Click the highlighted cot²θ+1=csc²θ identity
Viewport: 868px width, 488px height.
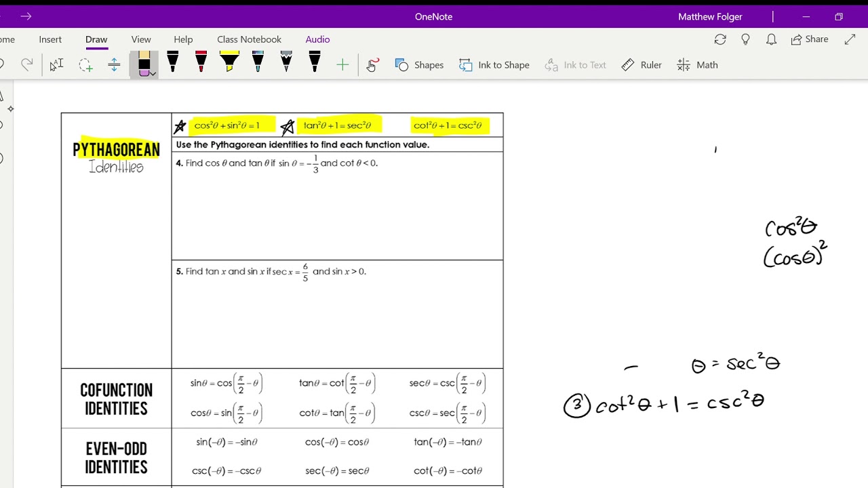point(448,125)
